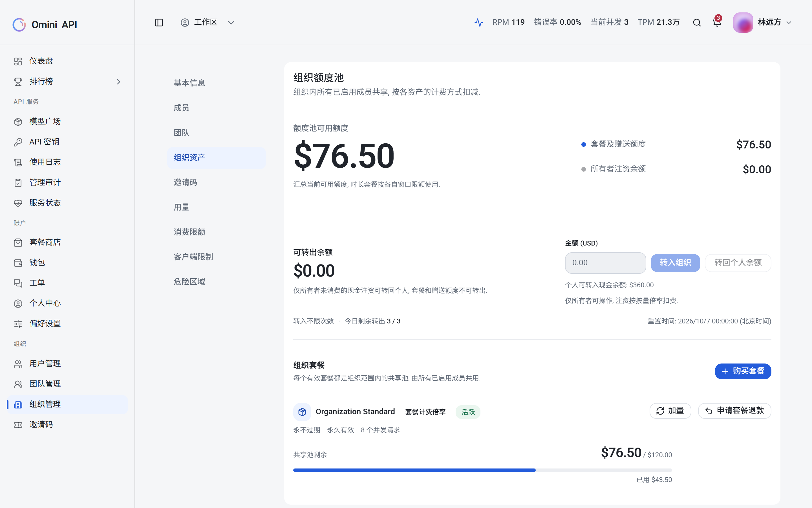Open 仪表盘 dashboard in sidebar
Viewport: 812px width, 508px height.
(x=67, y=61)
